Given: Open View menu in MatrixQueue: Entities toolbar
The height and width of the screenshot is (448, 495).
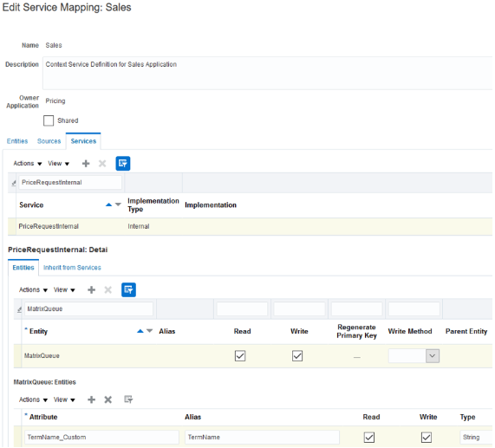Looking at the screenshot, I should tap(64, 399).
